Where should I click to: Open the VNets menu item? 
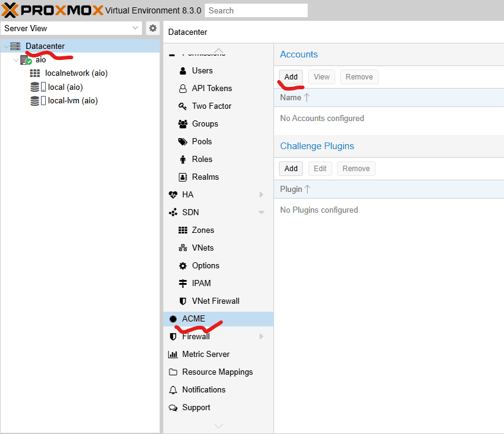[x=202, y=248]
